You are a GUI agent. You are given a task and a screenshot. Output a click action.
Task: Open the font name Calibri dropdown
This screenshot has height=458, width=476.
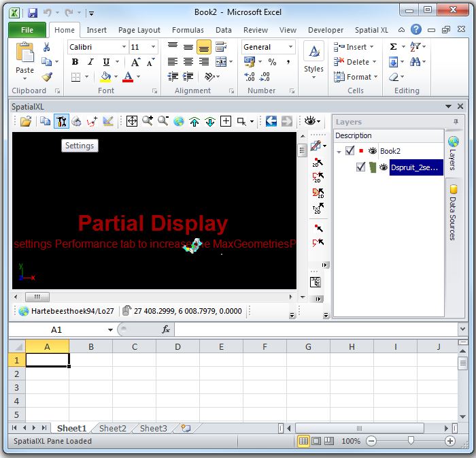124,47
